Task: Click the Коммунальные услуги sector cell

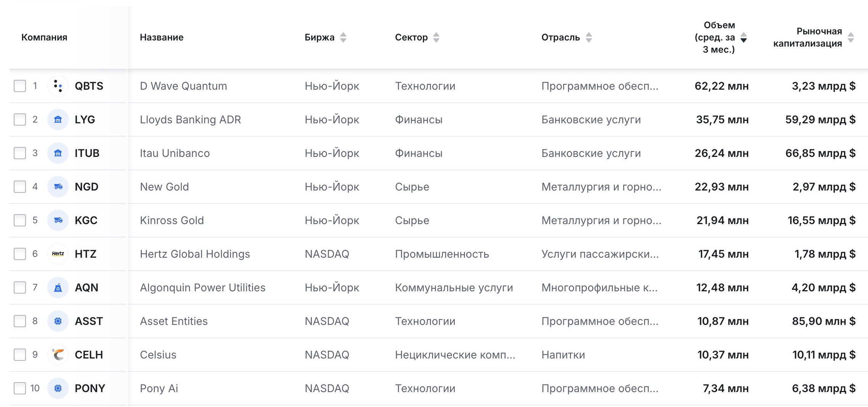Action: (454, 287)
